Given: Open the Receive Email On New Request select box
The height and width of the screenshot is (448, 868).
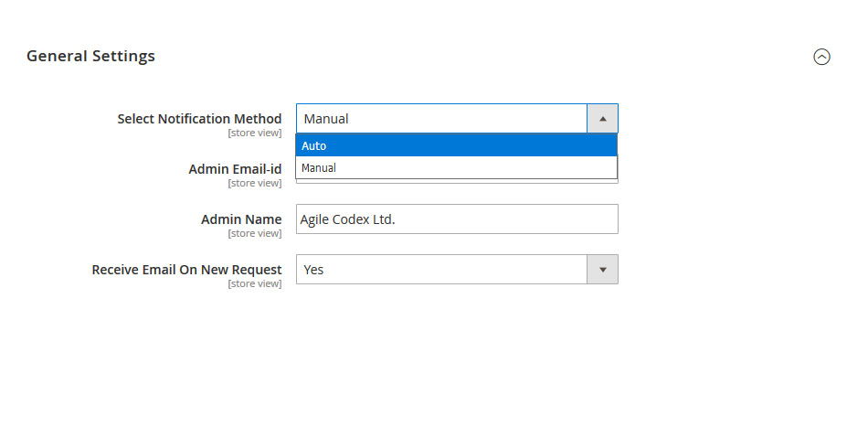Looking at the screenshot, I should pyautogui.click(x=457, y=269).
